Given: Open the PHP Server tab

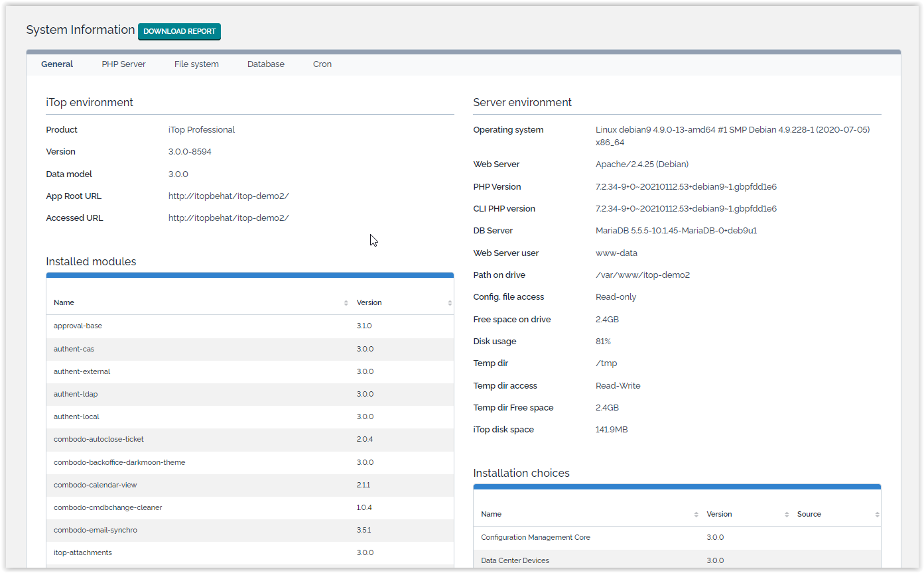Looking at the screenshot, I should [x=123, y=64].
